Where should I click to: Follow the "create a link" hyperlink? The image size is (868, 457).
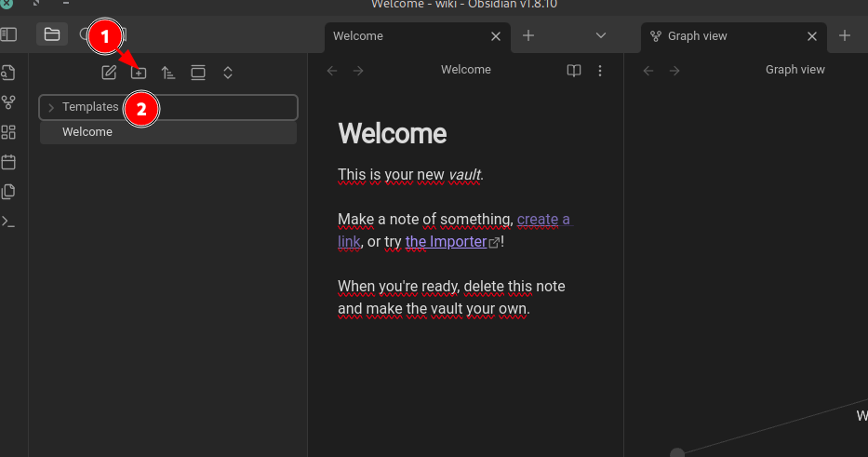click(x=542, y=220)
